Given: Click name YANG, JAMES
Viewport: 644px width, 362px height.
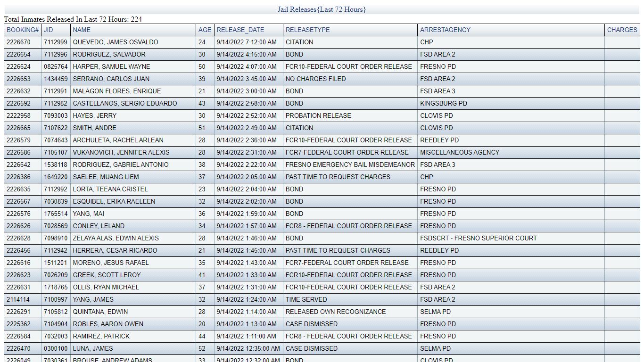Looking at the screenshot, I should pos(93,299).
